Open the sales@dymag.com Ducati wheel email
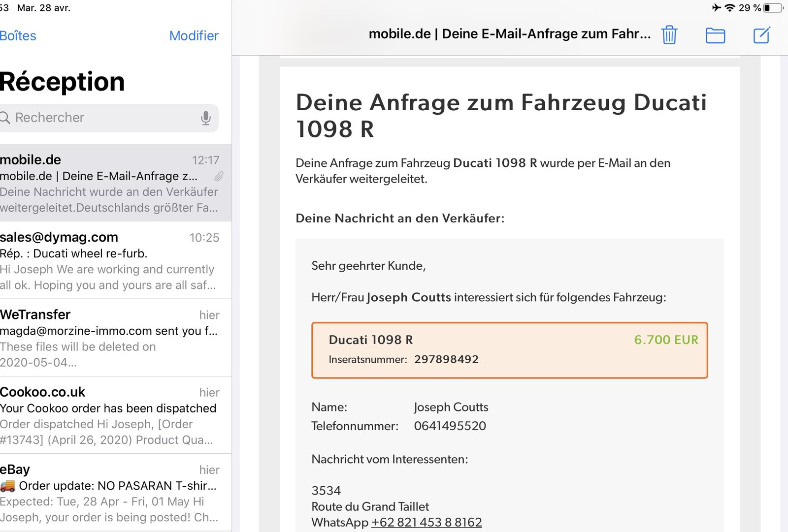Viewport: 788px width, 532px height. click(x=116, y=260)
